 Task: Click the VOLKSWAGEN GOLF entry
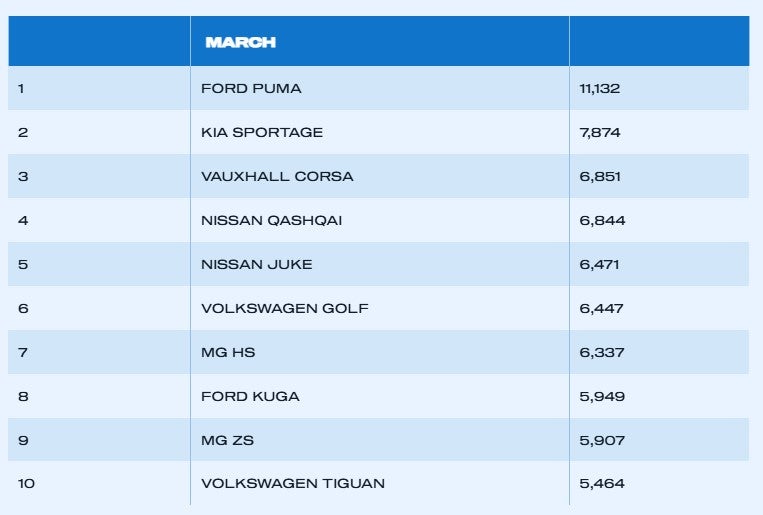pos(284,308)
